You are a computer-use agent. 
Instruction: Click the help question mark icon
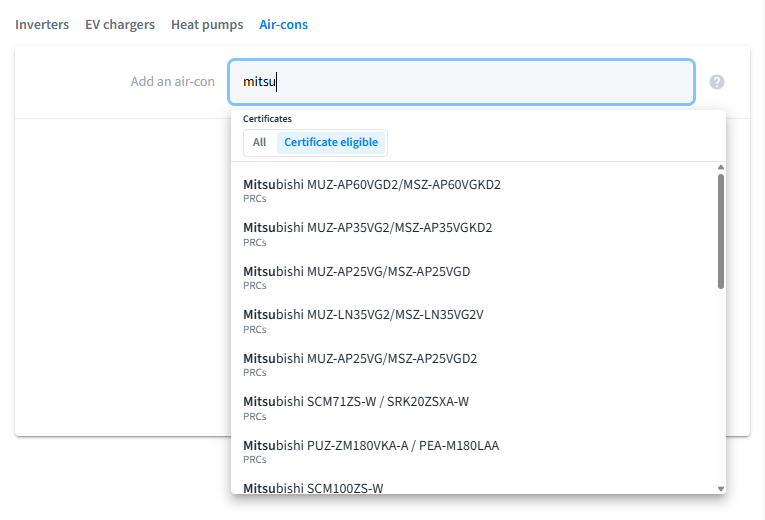pyautogui.click(x=716, y=82)
